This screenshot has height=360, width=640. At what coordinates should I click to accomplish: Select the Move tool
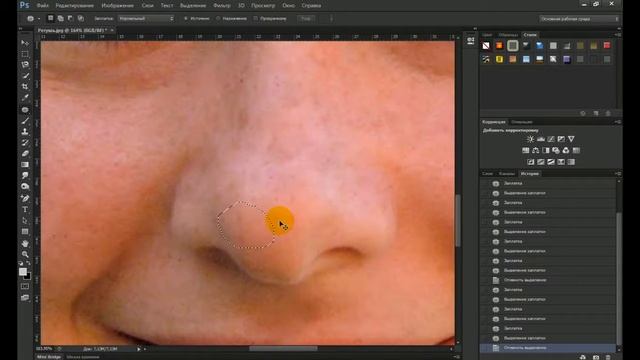click(25, 43)
